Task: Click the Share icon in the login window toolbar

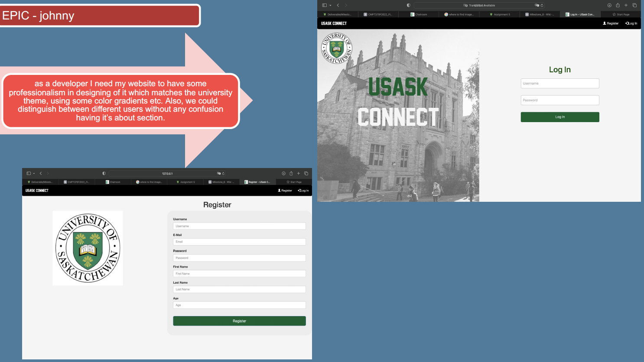Action: coord(618,5)
